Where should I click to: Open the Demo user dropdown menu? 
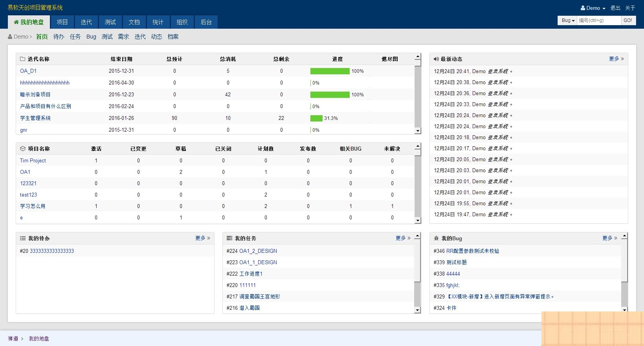tap(593, 8)
